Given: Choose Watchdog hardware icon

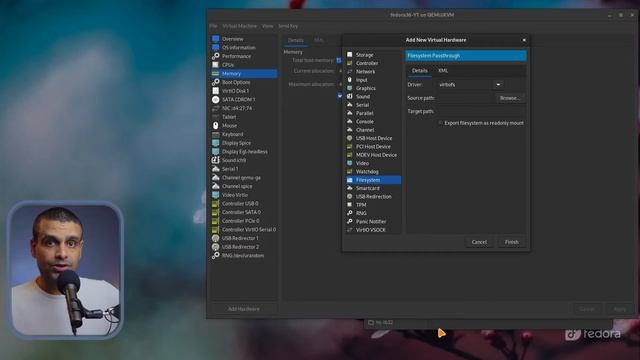Looking at the screenshot, I should (x=350, y=171).
